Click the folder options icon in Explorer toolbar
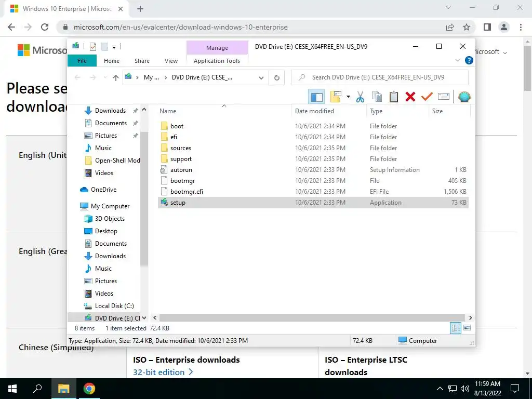 click(336, 97)
